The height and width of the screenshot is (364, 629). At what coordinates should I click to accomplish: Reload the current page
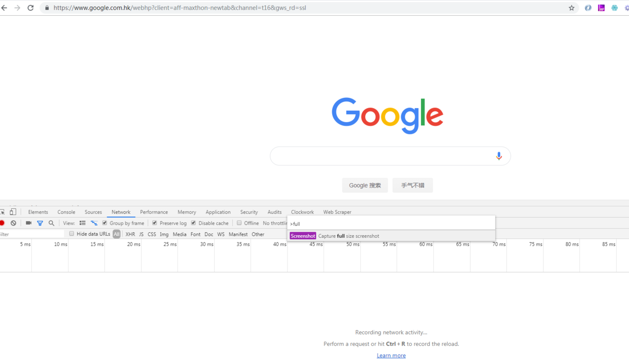click(x=30, y=8)
